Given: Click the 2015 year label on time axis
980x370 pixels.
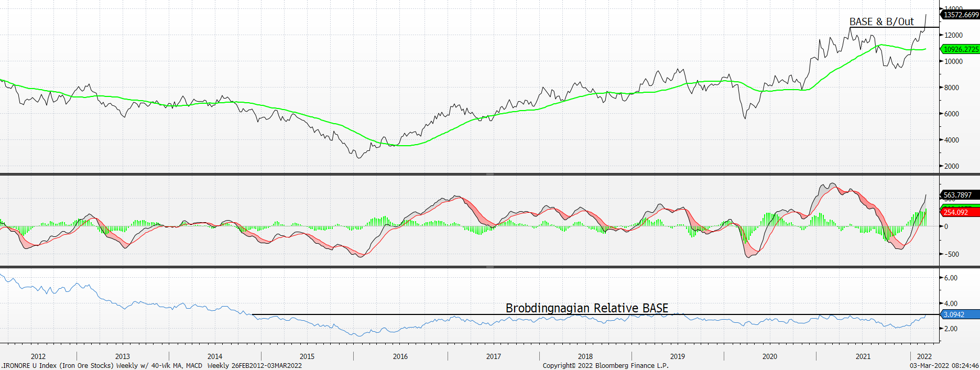Looking at the screenshot, I should [307, 356].
